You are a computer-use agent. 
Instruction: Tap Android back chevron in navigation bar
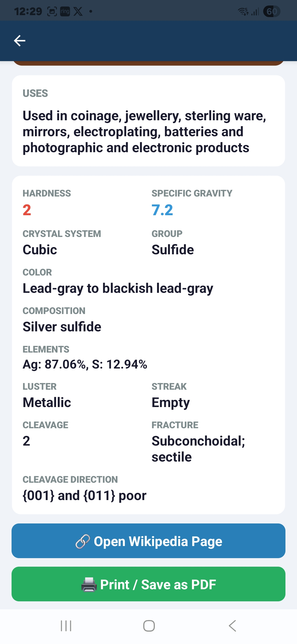tap(232, 626)
